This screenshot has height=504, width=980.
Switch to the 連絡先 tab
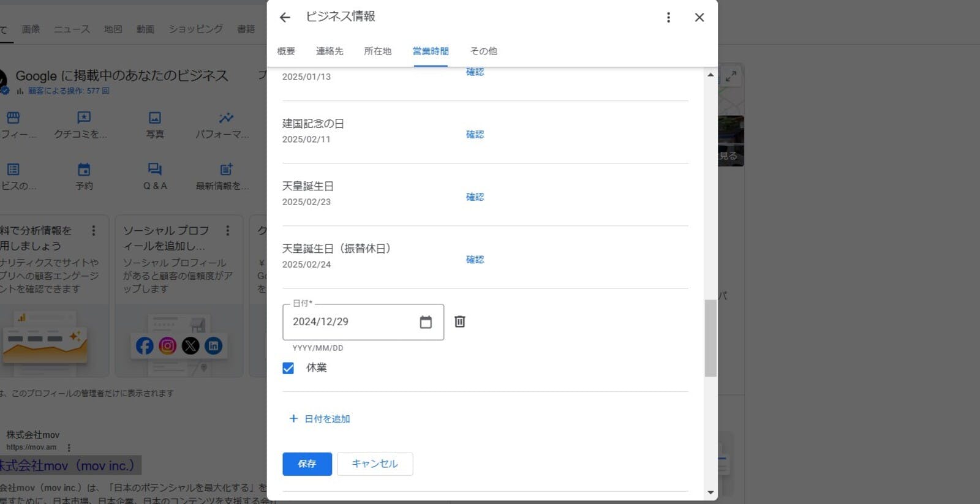330,51
